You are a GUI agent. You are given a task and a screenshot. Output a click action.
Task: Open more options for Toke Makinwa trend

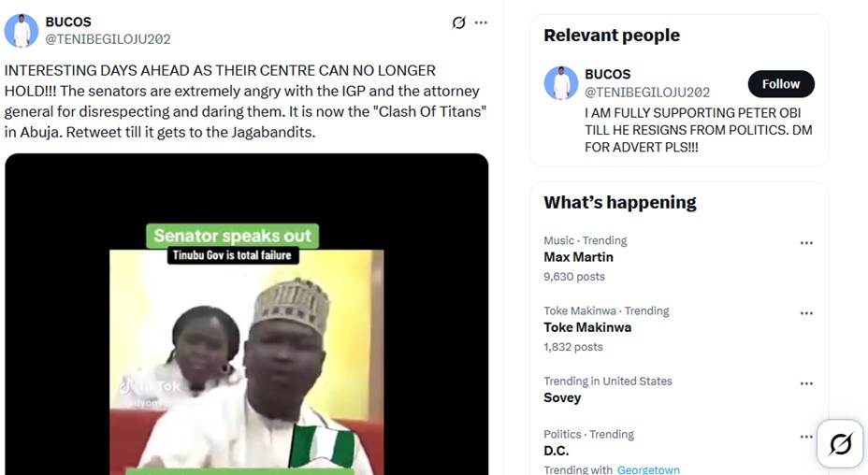[x=806, y=313]
